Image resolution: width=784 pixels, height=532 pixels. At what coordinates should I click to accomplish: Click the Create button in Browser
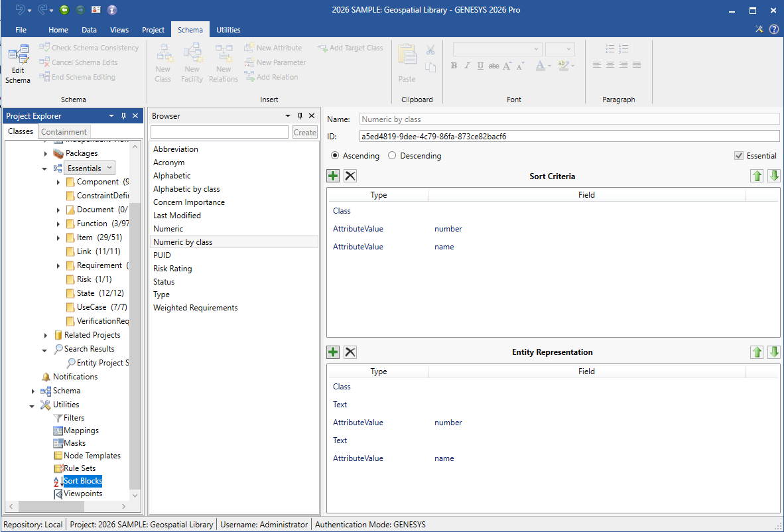[304, 132]
